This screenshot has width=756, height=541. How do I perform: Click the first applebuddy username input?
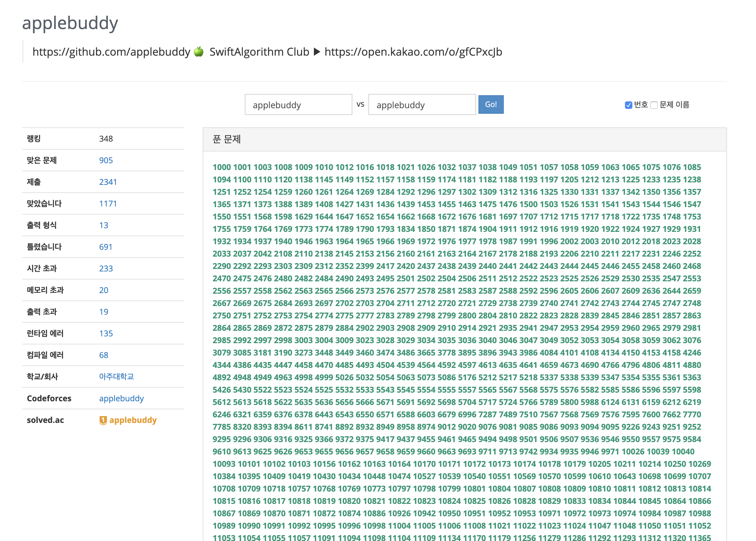[x=298, y=105]
